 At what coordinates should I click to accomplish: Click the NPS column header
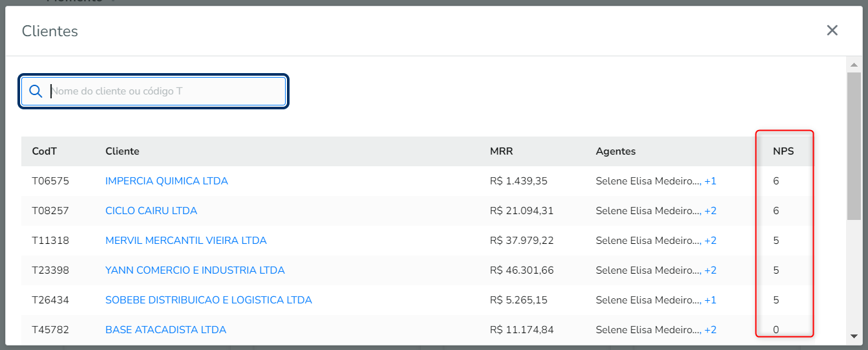783,151
